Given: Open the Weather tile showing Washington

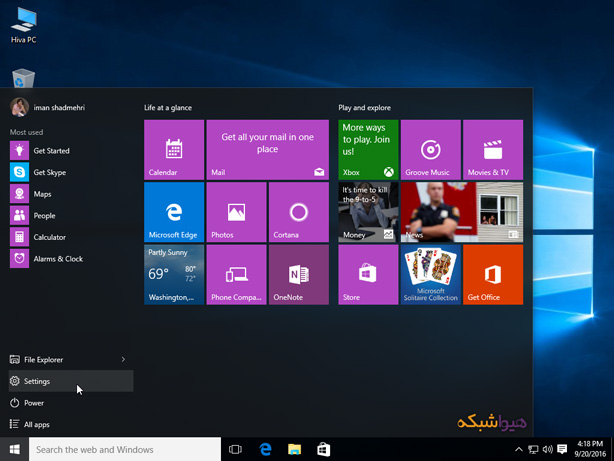Looking at the screenshot, I should (174, 275).
